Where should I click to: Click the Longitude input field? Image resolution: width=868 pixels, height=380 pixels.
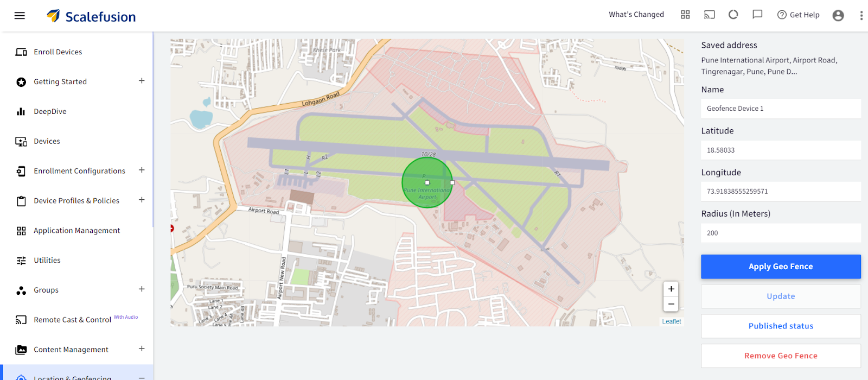pyautogui.click(x=781, y=192)
